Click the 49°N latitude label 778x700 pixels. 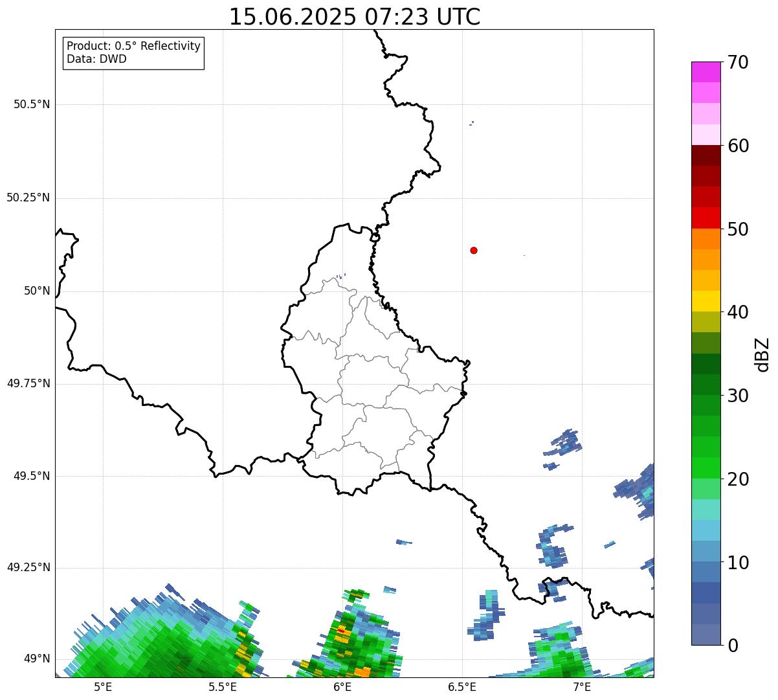point(37,659)
